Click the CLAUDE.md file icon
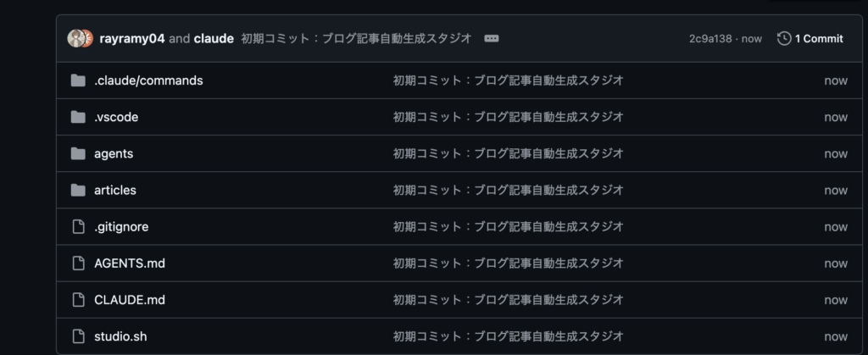The image size is (868, 355). tap(79, 299)
